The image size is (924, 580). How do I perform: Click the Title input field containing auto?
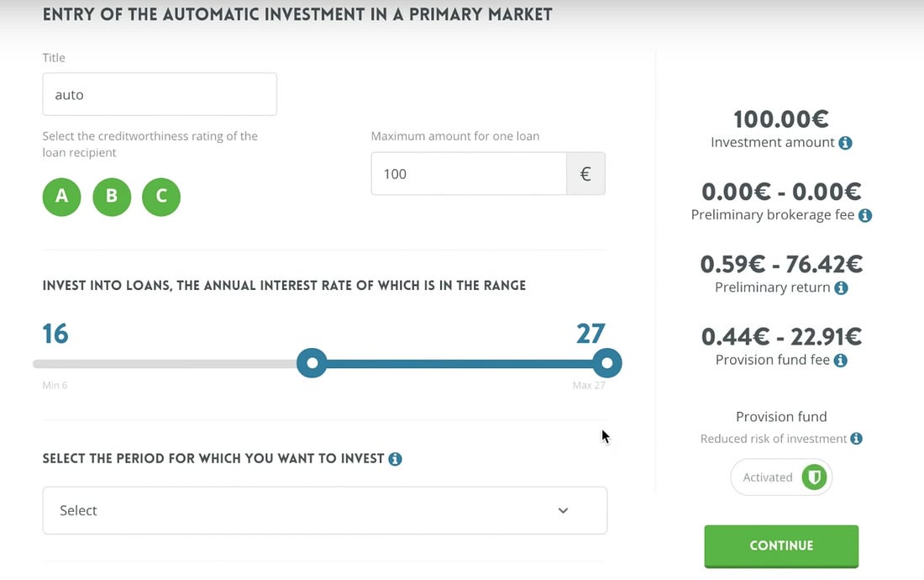(x=160, y=94)
